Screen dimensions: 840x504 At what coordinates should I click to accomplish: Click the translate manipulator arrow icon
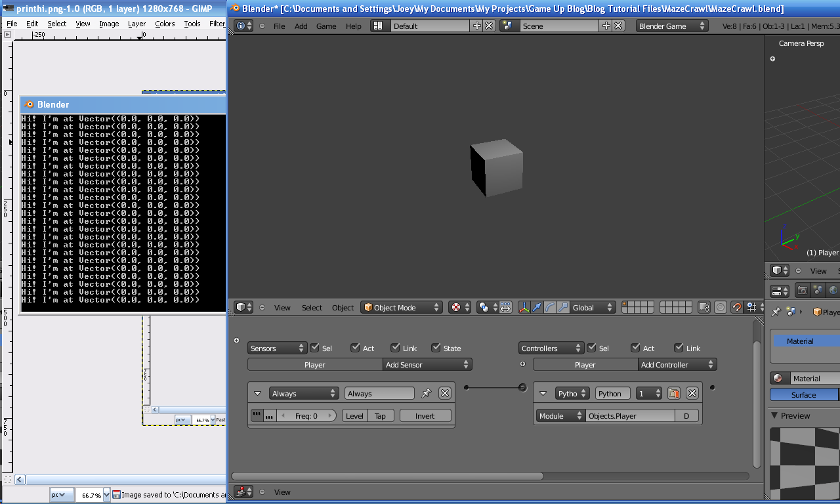537,308
